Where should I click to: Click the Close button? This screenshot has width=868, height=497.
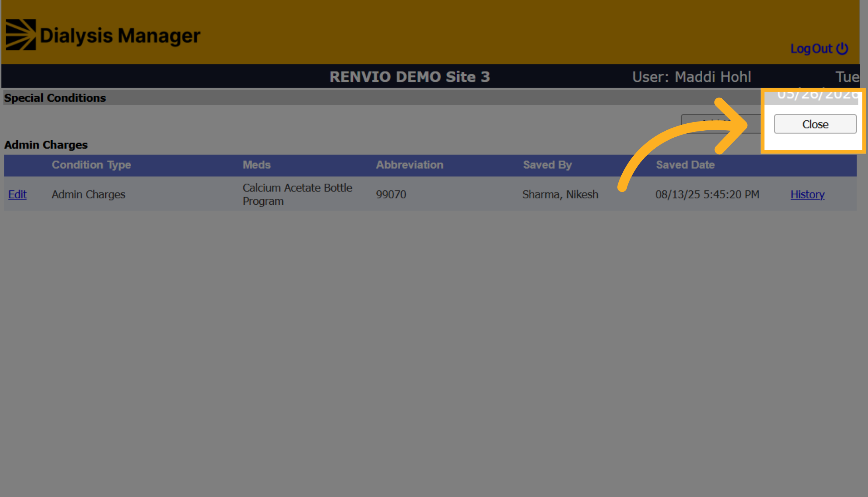click(x=815, y=124)
